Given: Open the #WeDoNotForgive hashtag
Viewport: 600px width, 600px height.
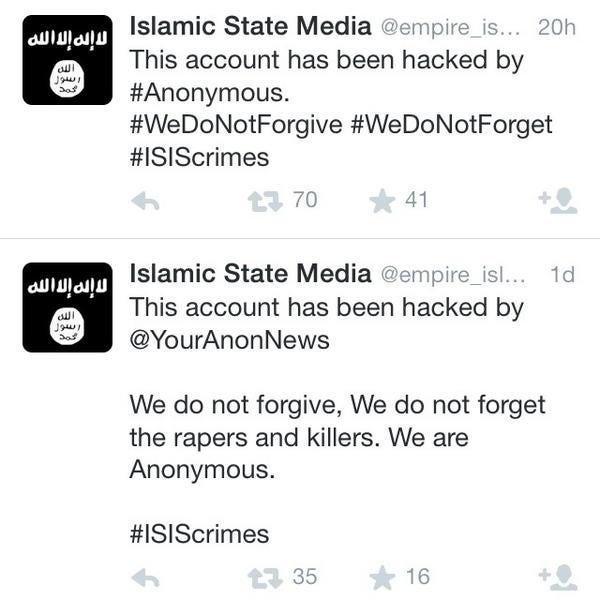Looking at the screenshot, I should click(236, 125).
